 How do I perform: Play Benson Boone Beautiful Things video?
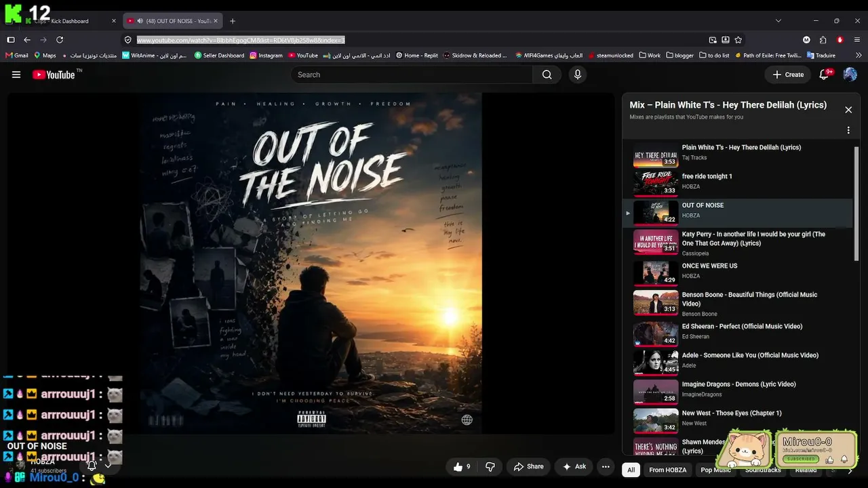739,302
